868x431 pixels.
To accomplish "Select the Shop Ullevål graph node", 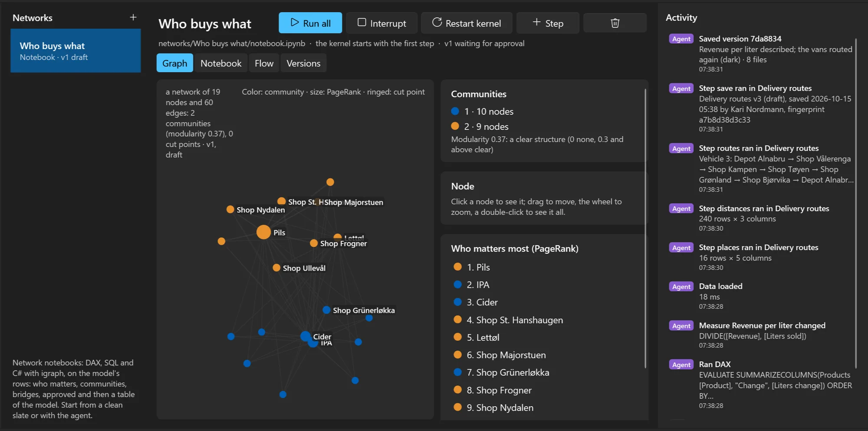I will click(276, 268).
